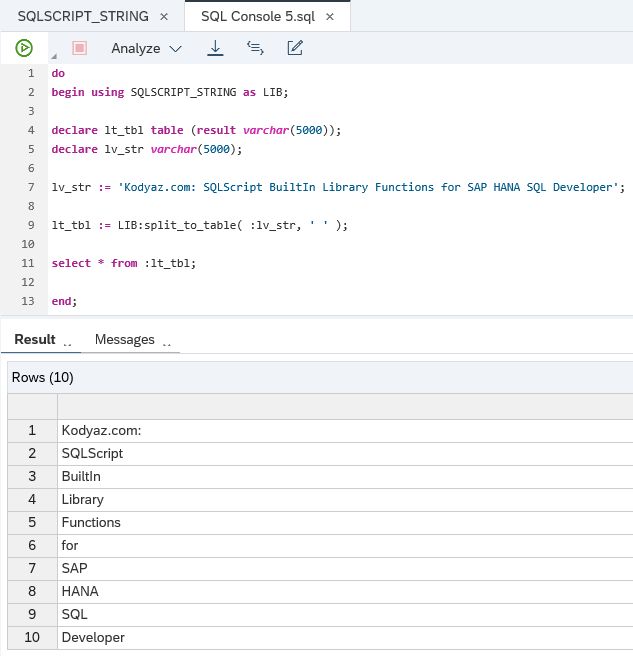The width and height of the screenshot is (633, 656).
Task: Close the SQL Console 5.sql tab
Action: coord(330,17)
